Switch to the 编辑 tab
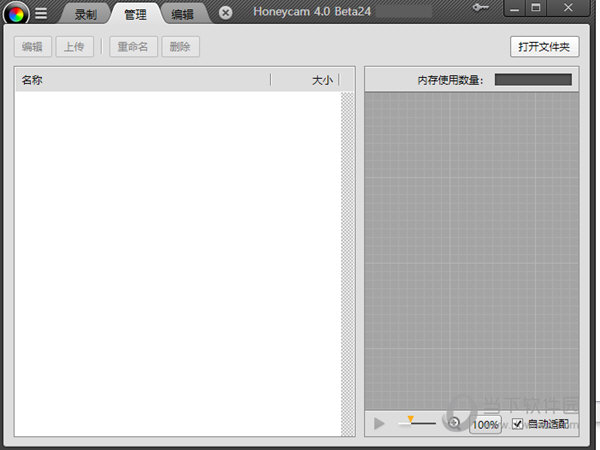The image size is (600, 450). click(183, 15)
